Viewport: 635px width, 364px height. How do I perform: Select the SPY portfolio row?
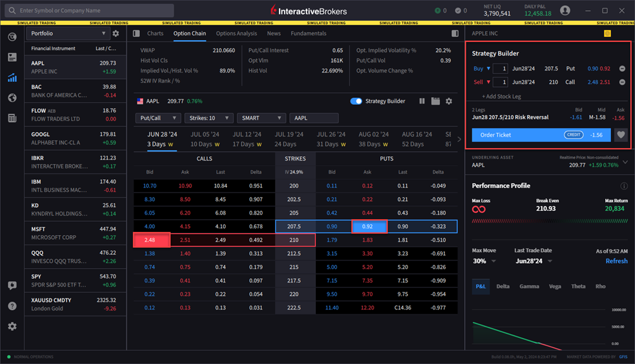pyautogui.click(x=76, y=281)
